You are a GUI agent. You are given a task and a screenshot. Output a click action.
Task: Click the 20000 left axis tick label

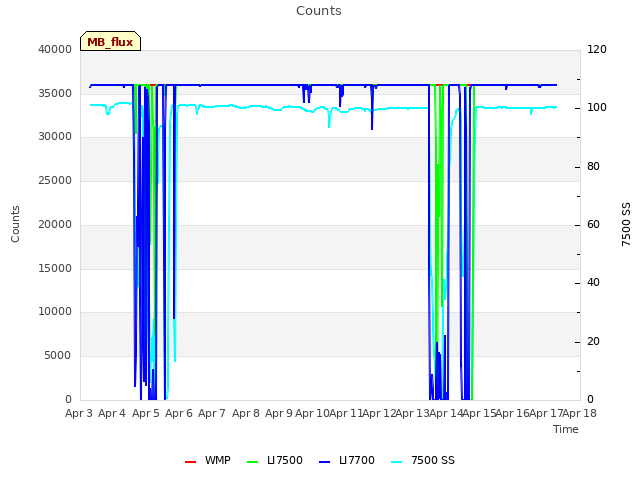[55, 224]
